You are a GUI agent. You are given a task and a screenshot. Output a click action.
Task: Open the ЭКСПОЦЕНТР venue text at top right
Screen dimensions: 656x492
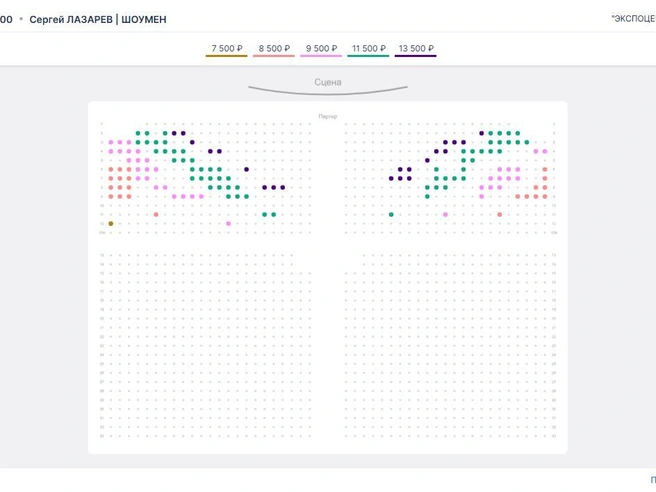click(633, 19)
